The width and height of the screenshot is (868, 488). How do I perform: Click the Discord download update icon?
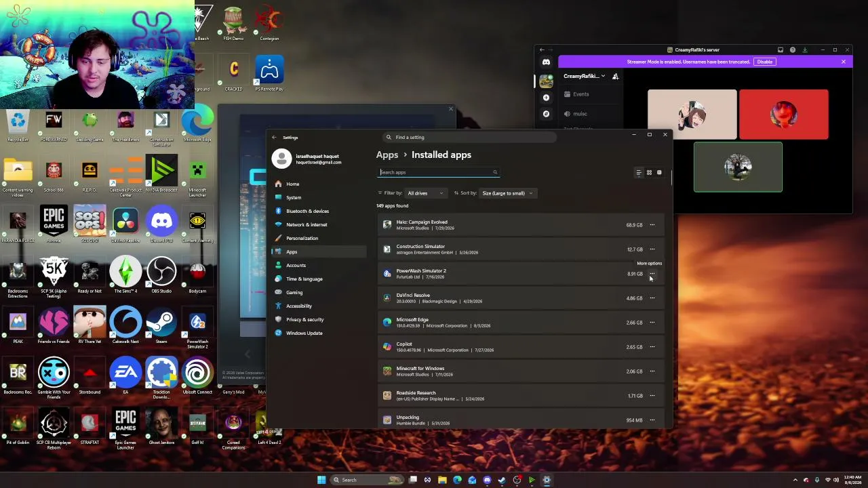coord(805,49)
